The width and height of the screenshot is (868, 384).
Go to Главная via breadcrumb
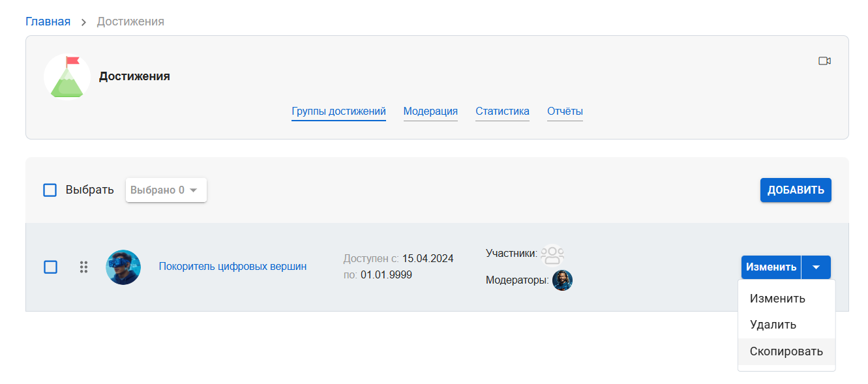[x=48, y=22]
